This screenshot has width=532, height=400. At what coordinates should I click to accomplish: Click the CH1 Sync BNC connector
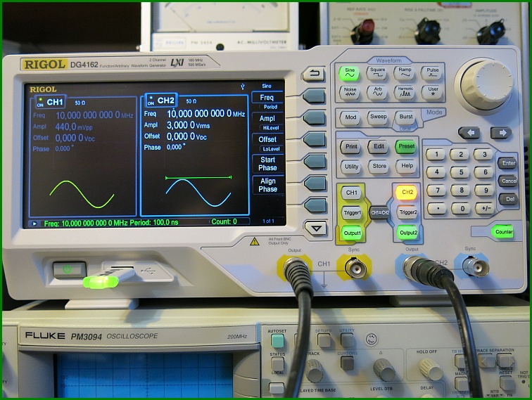(355, 269)
